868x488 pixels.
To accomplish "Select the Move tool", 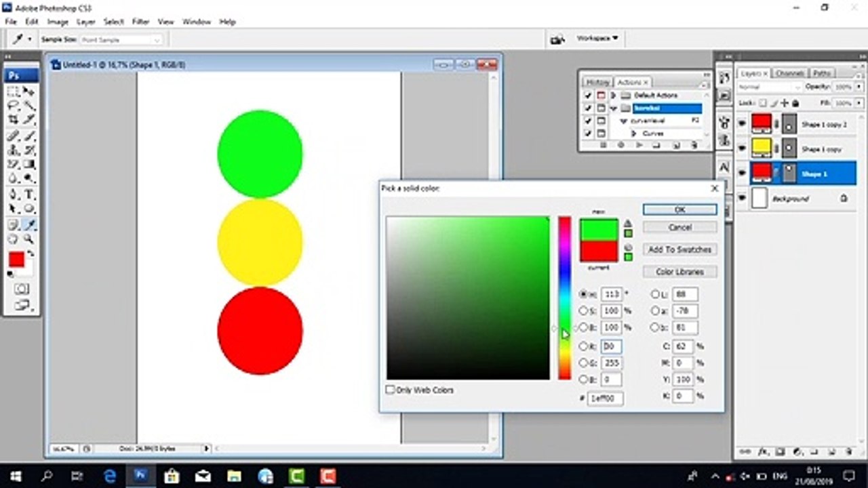I will pyautogui.click(x=29, y=91).
